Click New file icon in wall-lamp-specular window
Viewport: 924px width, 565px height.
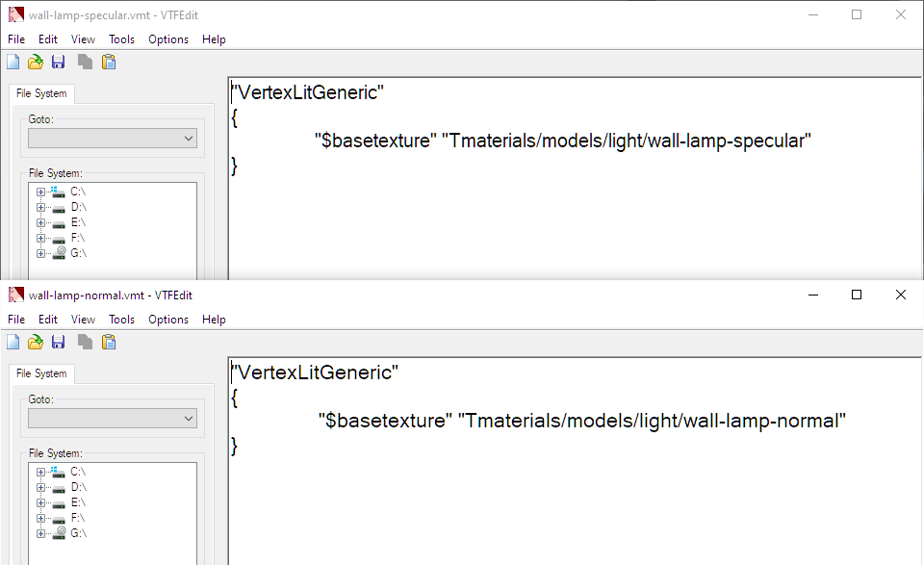click(x=13, y=62)
